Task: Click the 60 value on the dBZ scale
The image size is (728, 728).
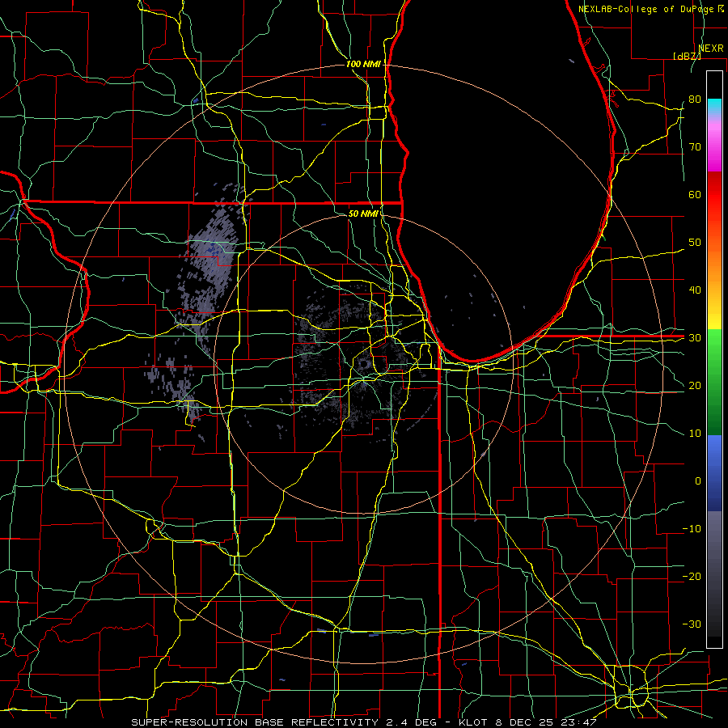Action: [695, 195]
